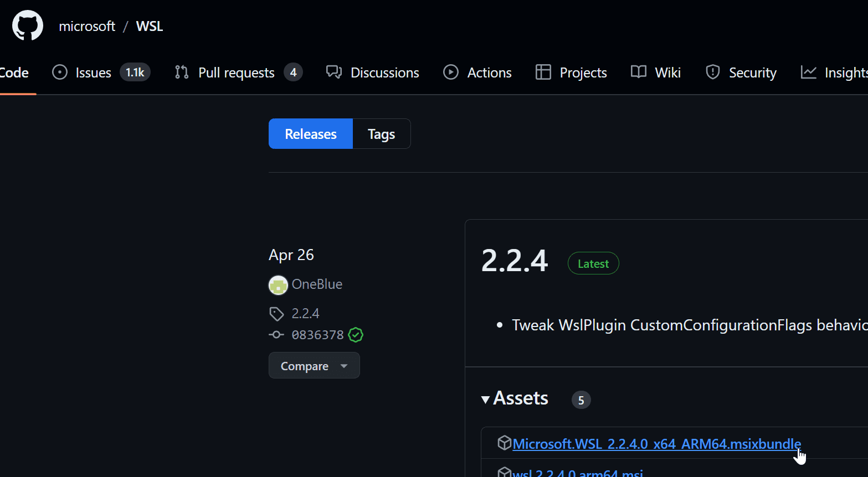
Task: Click package icon beside wsl arm64 msi
Action: (x=504, y=472)
